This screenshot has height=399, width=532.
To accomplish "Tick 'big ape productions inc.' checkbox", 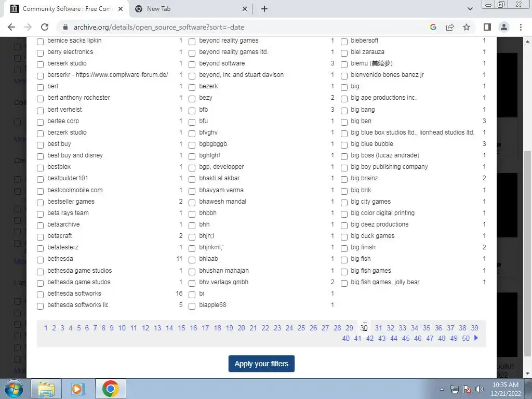I will click(x=344, y=99).
